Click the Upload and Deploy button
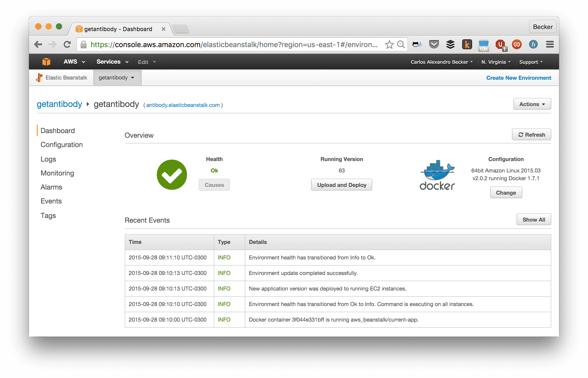 341,185
